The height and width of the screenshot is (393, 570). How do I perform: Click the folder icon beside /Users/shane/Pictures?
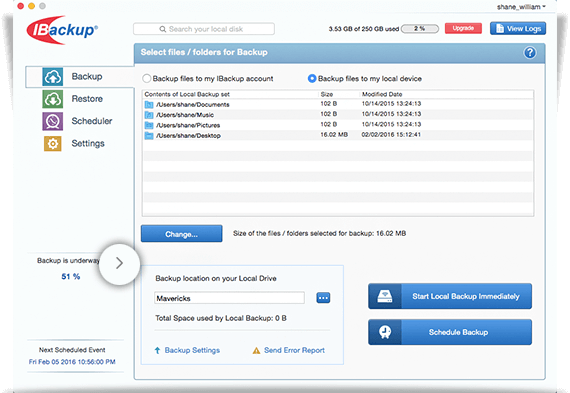[x=149, y=125]
